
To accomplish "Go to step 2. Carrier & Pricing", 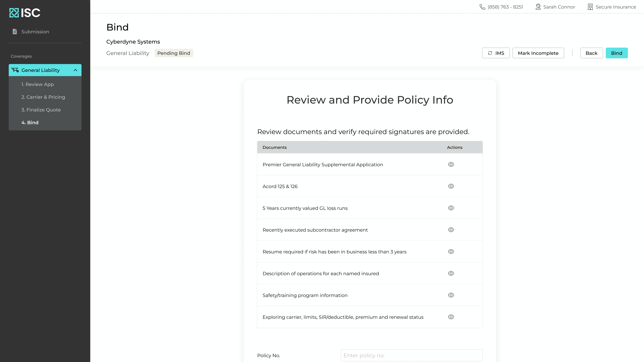I will [x=43, y=97].
